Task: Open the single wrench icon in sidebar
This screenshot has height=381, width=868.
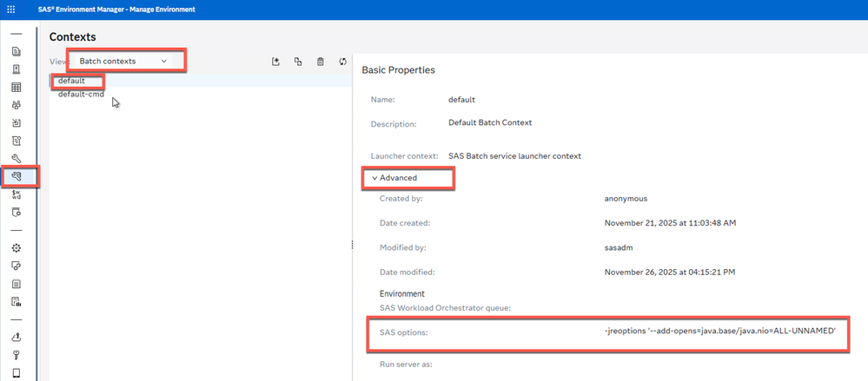Action: point(16,159)
